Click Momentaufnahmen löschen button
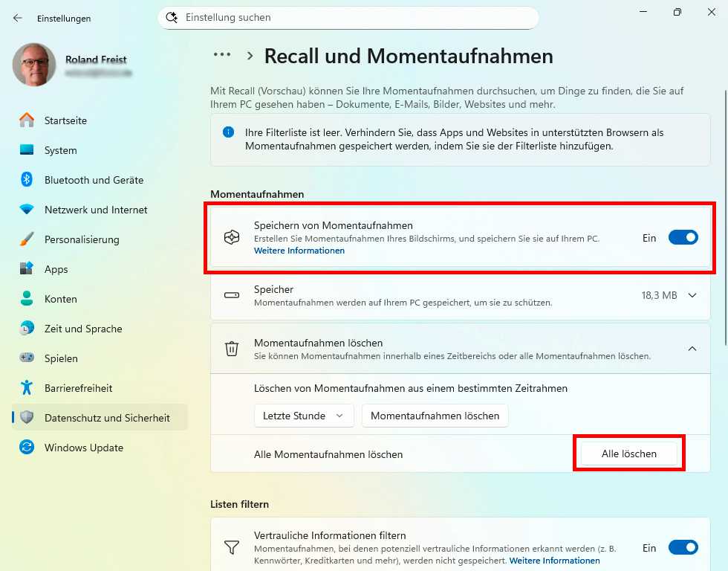The image size is (728, 571). 435,416
